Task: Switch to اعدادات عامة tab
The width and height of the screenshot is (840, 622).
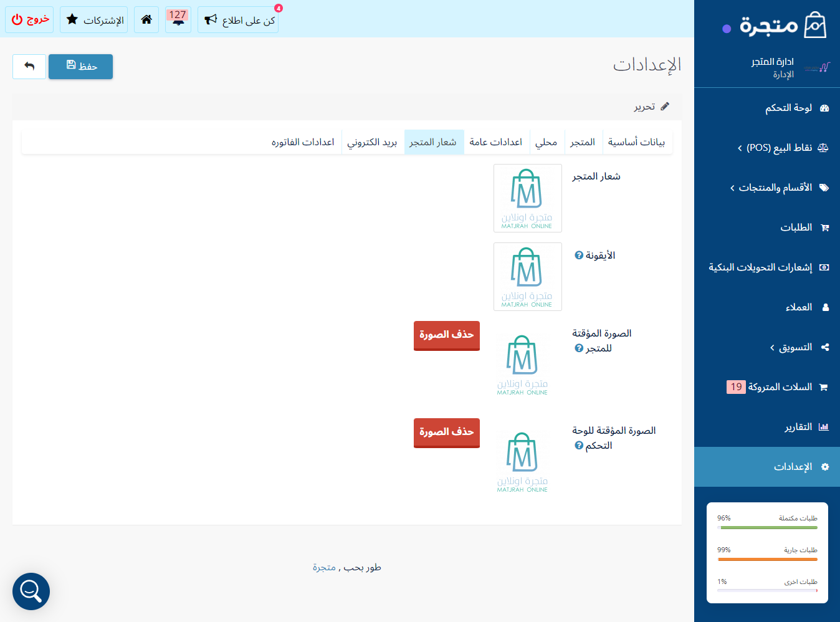Action: point(496,142)
